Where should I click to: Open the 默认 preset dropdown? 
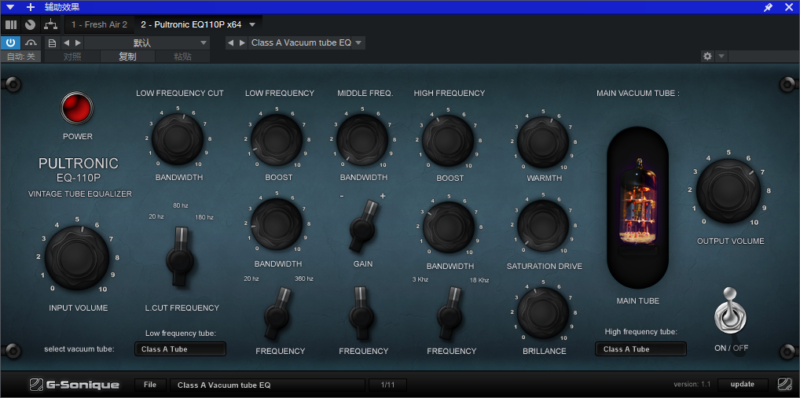[147, 43]
